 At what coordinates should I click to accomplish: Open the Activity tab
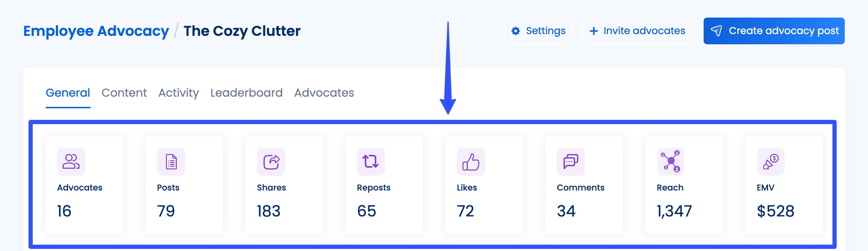click(x=178, y=93)
